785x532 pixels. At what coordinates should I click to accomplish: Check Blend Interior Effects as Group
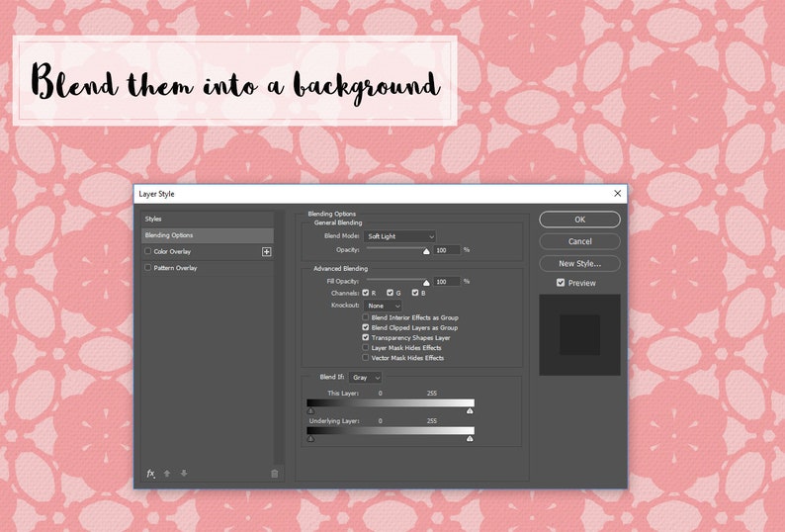coord(366,317)
